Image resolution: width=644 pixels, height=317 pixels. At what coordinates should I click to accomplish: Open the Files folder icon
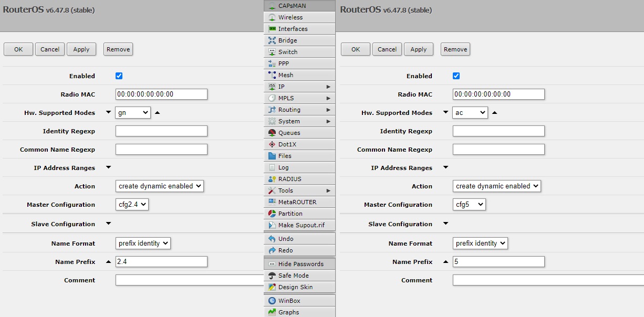[x=272, y=156]
